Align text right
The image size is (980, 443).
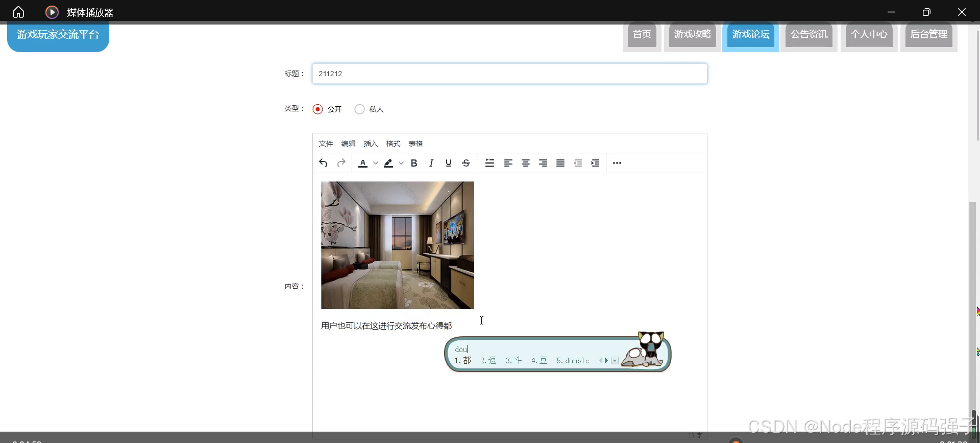click(x=543, y=163)
